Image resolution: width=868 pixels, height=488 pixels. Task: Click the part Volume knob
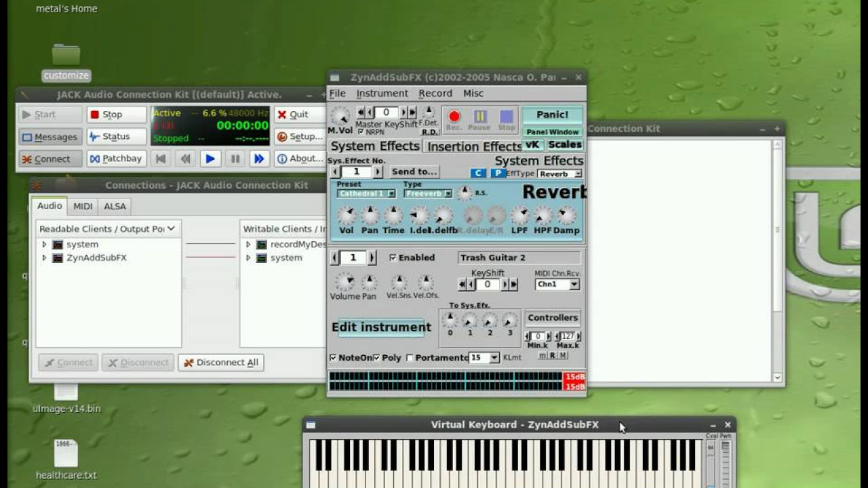pos(344,282)
